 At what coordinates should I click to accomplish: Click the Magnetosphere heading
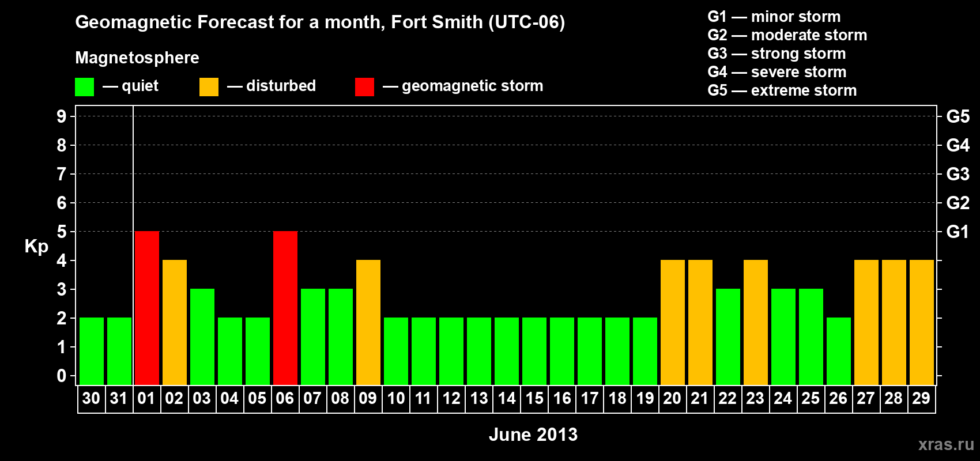[137, 58]
